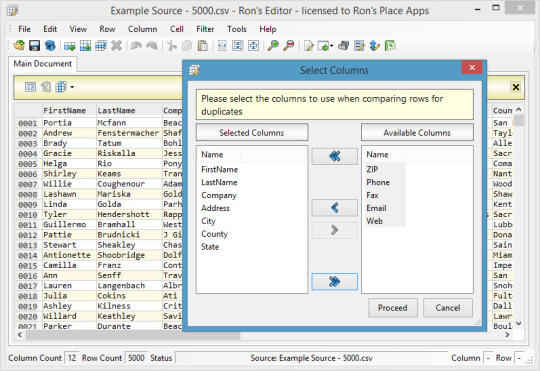
Task: Open the Tools menu
Action: [237, 29]
